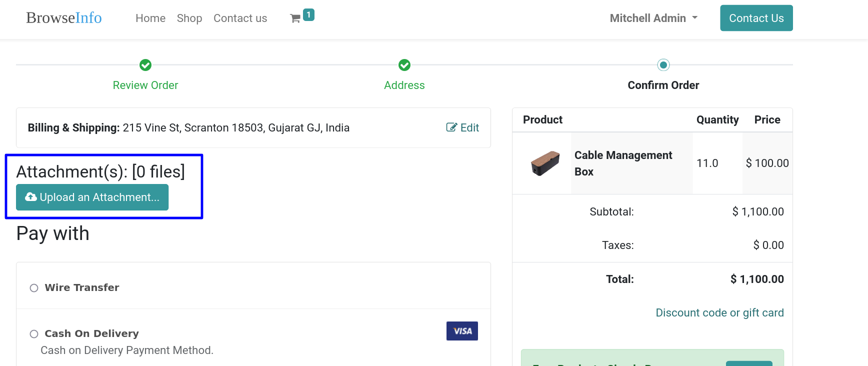Image resolution: width=868 pixels, height=366 pixels.
Task: Click Discount code or gift card link
Action: [719, 313]
